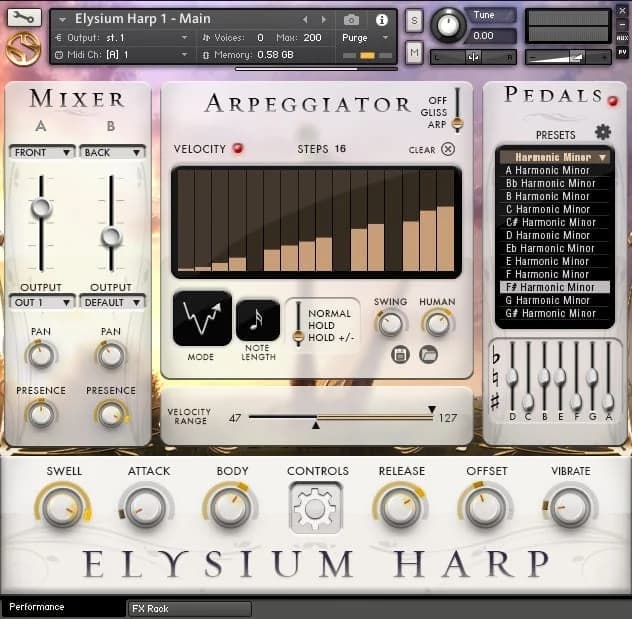Viewport: 632px width, 619px height.
Task: Toggle the AUX button in header
Action: tap(622, 37)
